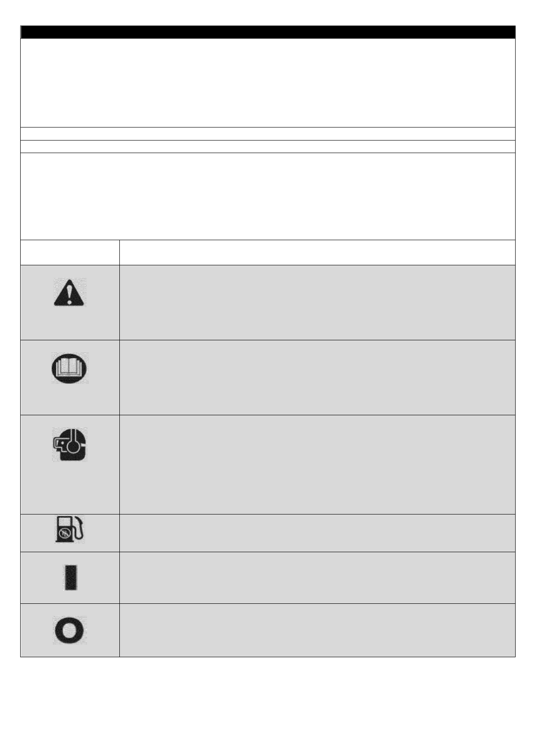Click large blank box above symbol table
Screen dimensions: 534x756
coord(267,196)
